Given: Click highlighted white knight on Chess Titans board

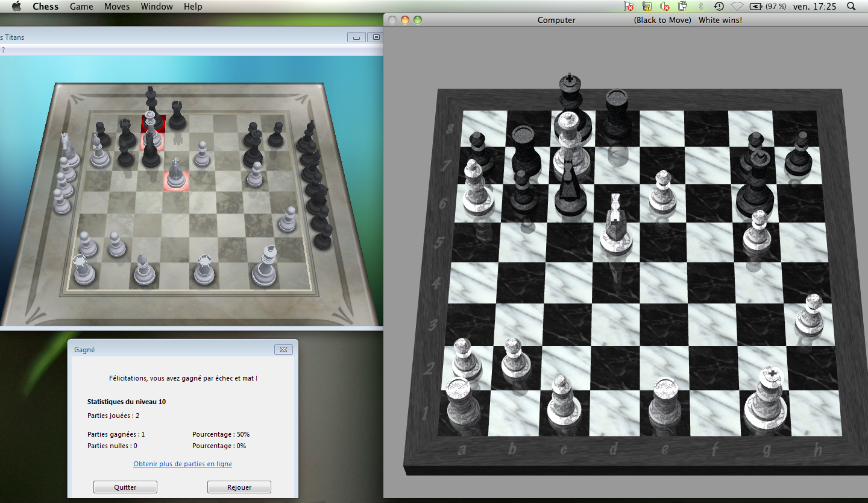Looking at the screenshot, I should click(175, 173).
